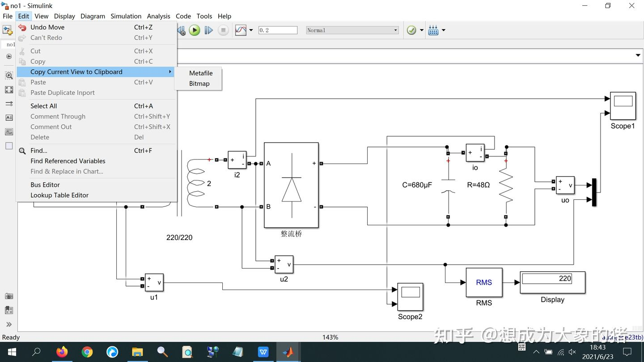Click the stop time field showing 0.2

(x=277, y=30)
